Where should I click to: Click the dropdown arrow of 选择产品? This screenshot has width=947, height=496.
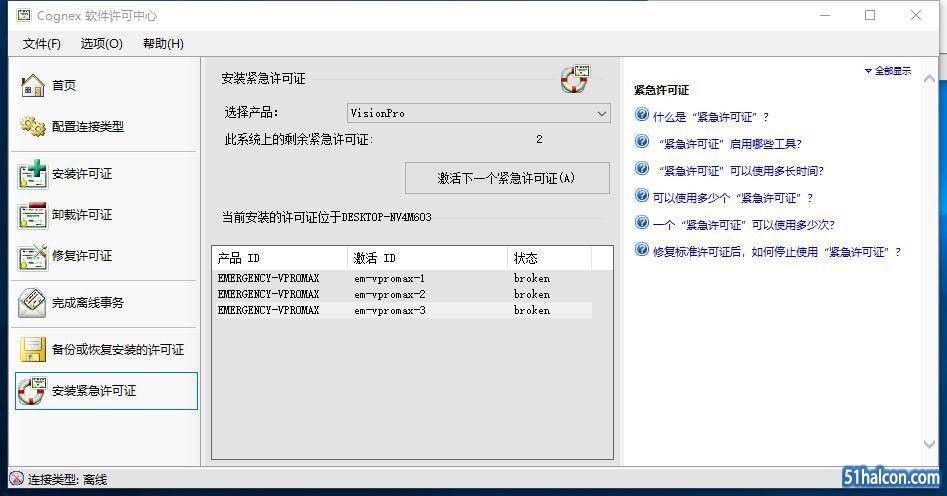[602, 114]
